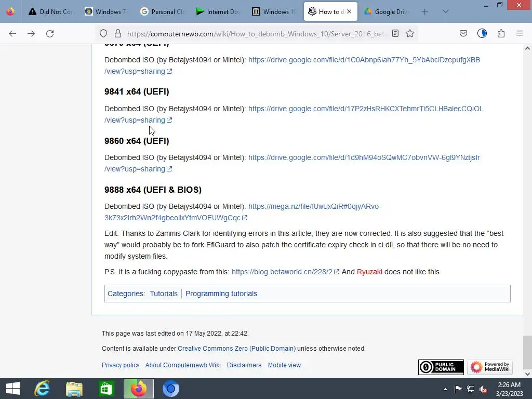The image size is (532, 399).
Task: Switch to the 'Personal Clo' tab
Action: point(162,12)
